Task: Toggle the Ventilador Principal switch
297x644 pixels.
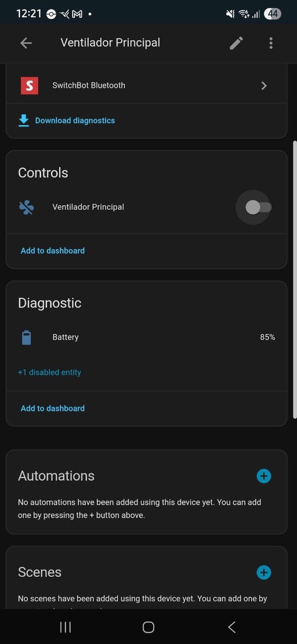Action: coord(258,207)
